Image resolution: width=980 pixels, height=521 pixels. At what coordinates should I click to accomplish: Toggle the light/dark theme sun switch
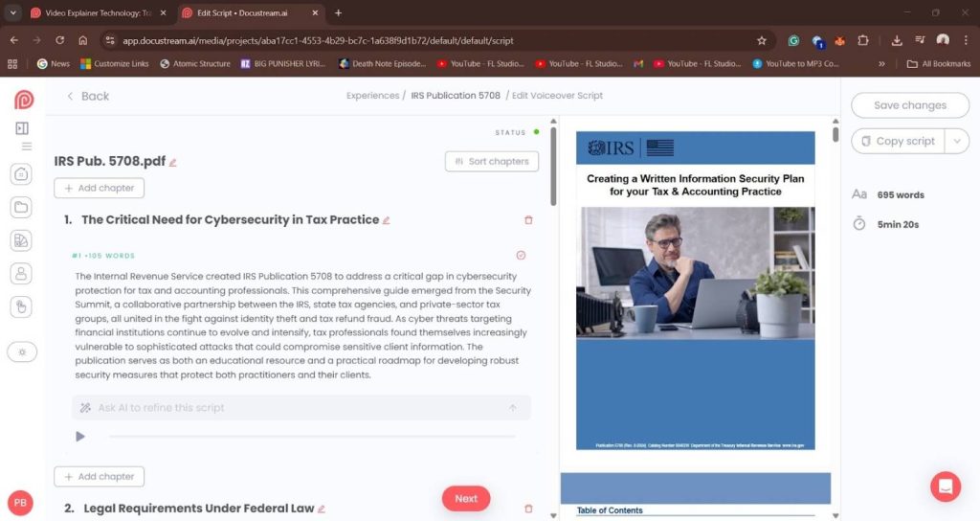point(22,352)
